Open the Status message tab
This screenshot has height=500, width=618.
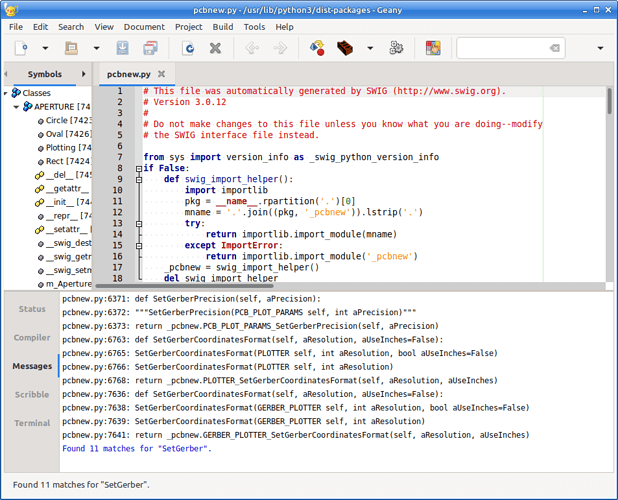coord(32,309)
